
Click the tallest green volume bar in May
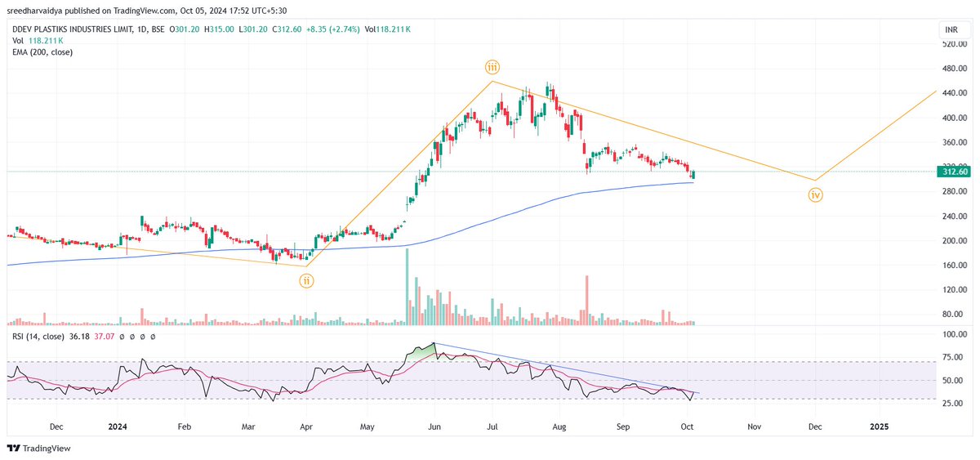coord(407,288)
